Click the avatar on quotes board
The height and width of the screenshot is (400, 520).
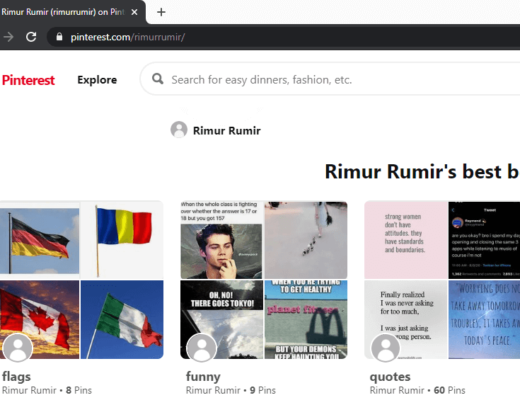coord(385,347)
